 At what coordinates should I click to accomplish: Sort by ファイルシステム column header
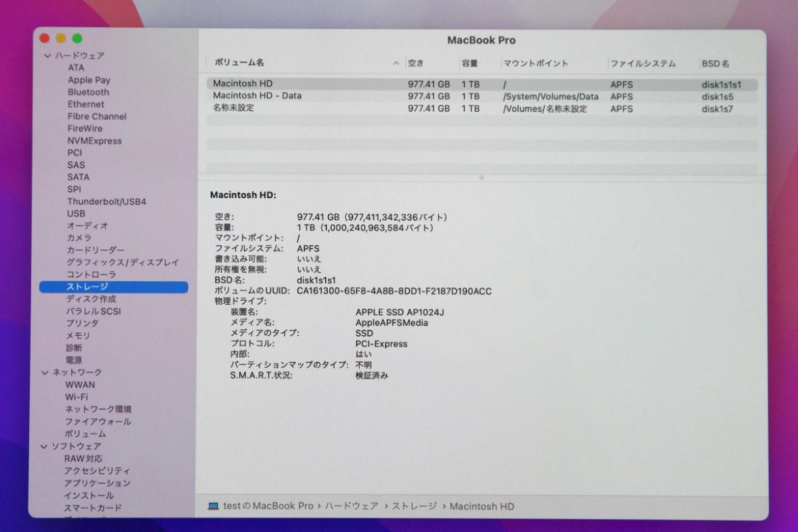click(643, 64)
